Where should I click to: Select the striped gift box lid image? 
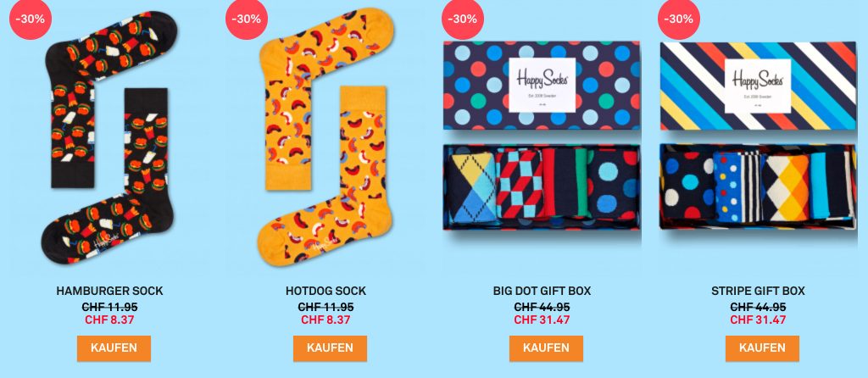[758, 86]
